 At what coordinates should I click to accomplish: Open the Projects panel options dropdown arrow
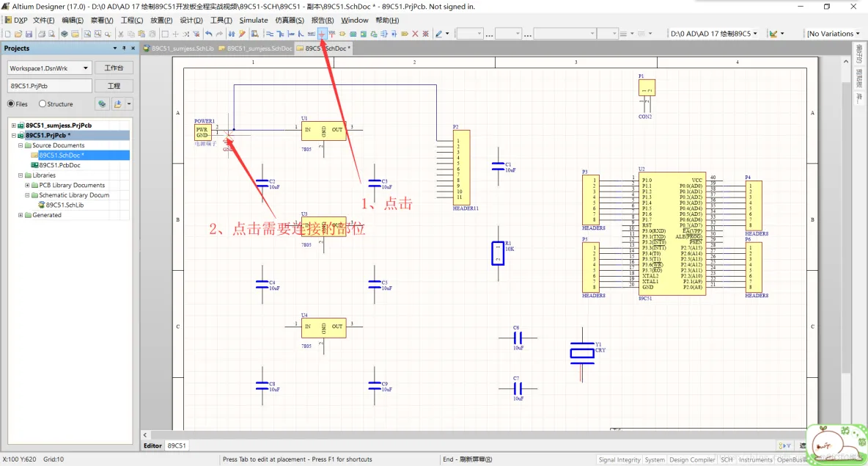[115, 48]
